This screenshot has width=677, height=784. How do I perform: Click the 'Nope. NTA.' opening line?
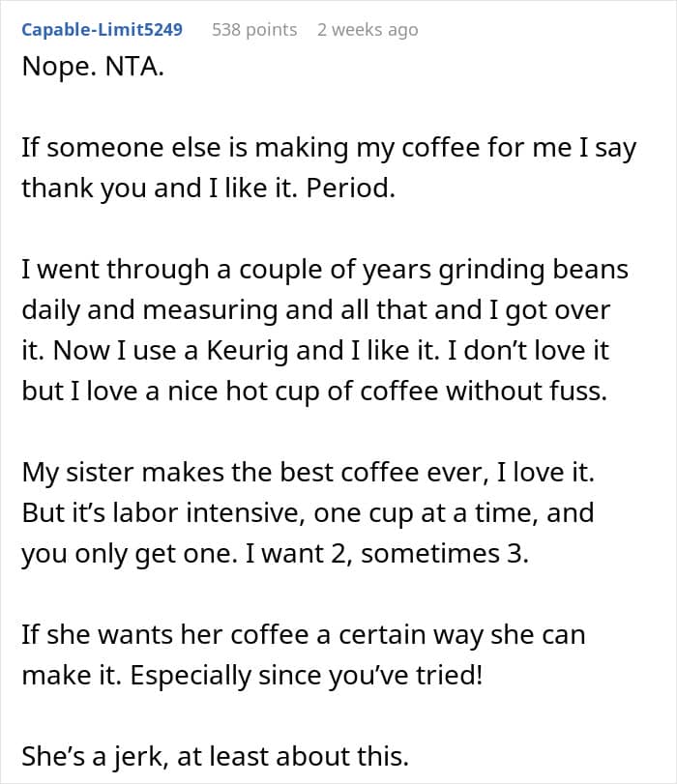(x=93, y=66)
